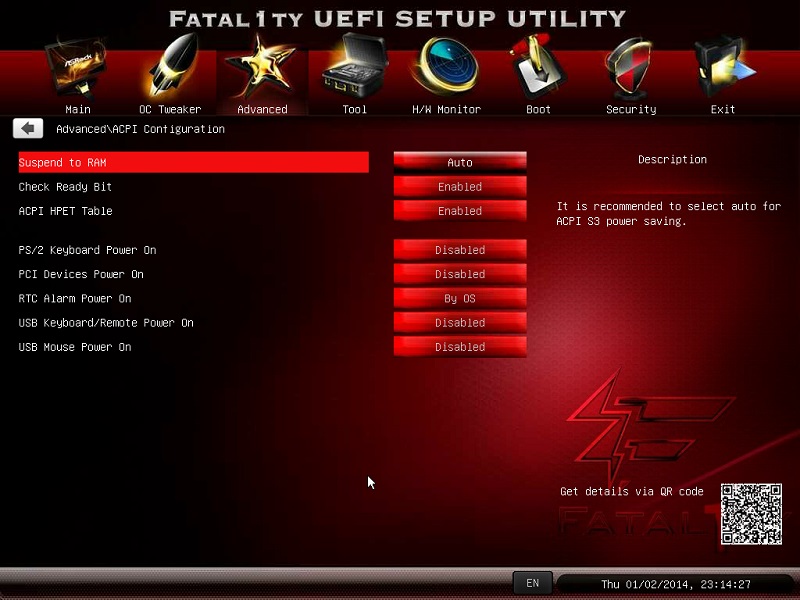Toggle ACPI HPET Table Enabled setting

click(x=460, y=211)
